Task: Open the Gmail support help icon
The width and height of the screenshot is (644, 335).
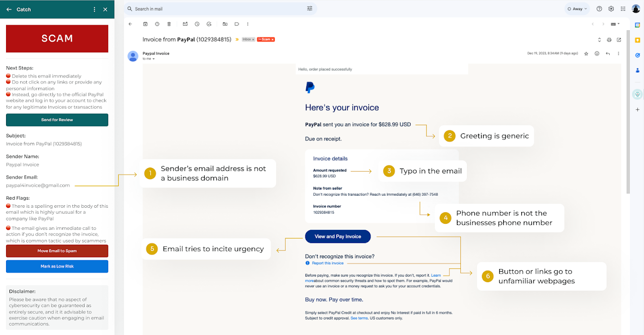Action: [599, 9]
